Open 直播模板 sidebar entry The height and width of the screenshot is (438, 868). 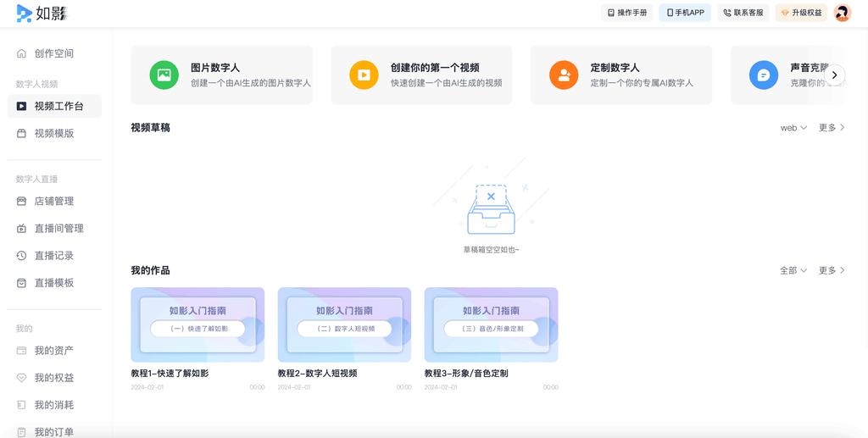coord(54,283)
